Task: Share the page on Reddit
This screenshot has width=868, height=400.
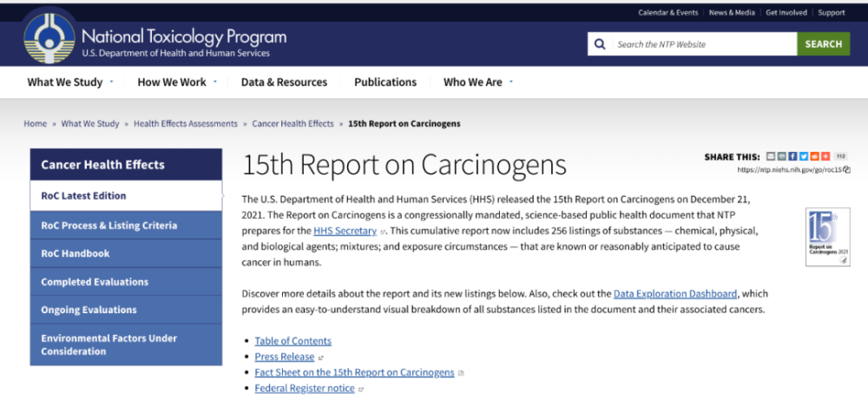Action: 815,156
